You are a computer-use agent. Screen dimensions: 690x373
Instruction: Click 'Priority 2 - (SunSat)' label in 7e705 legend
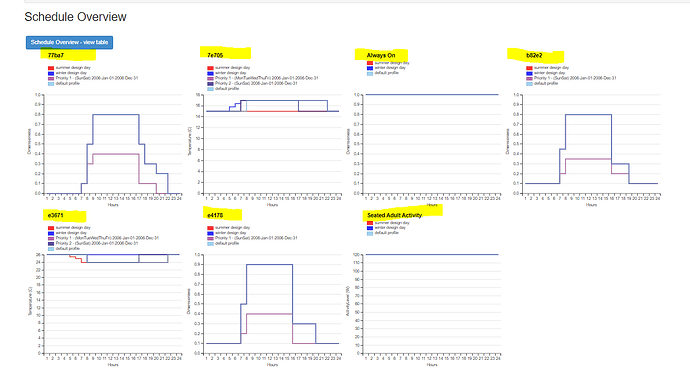(x=256, y=83)
